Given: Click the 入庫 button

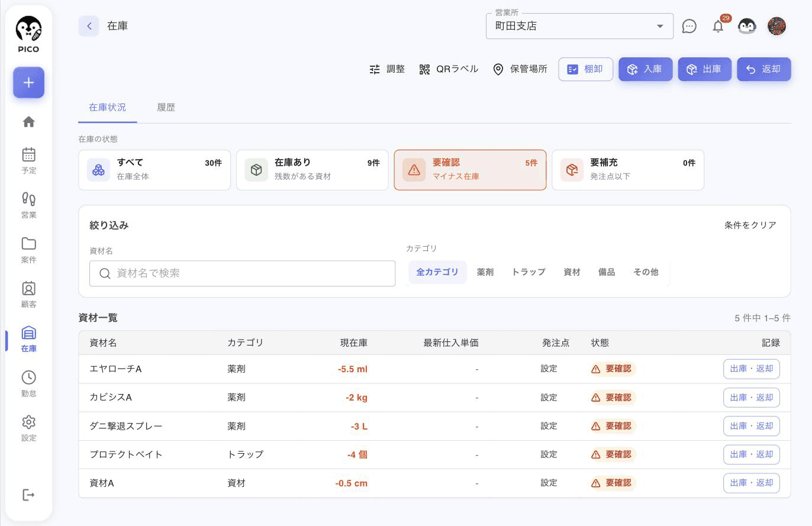Looking at the screenshot, I should [x=645, y=69].
